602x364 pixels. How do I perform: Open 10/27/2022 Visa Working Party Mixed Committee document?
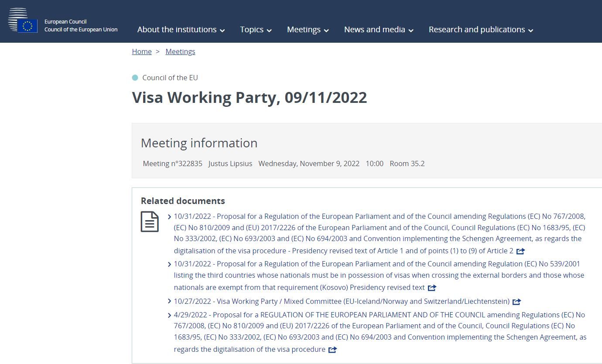point(342,301)
